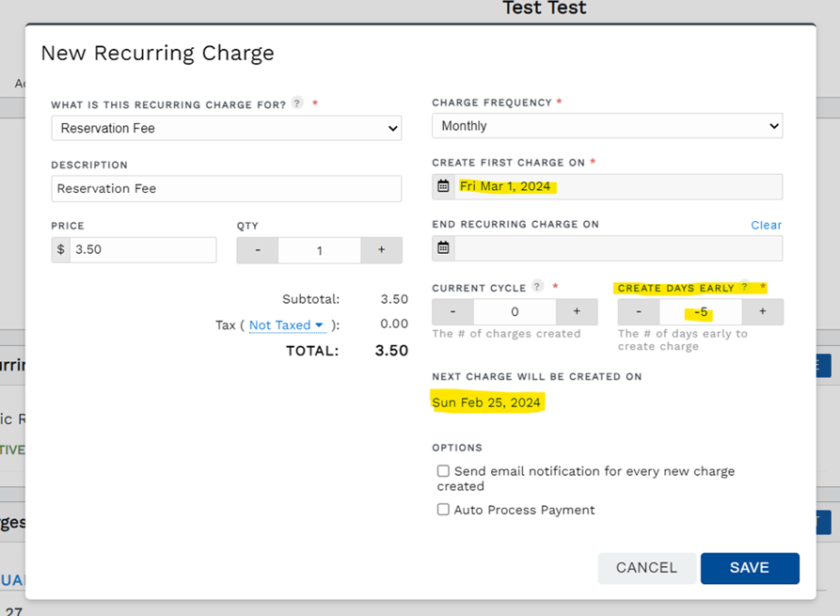This screenshot has height=616, width=840.
Task: Click the Clear link for end date
Action: [766, 225]
